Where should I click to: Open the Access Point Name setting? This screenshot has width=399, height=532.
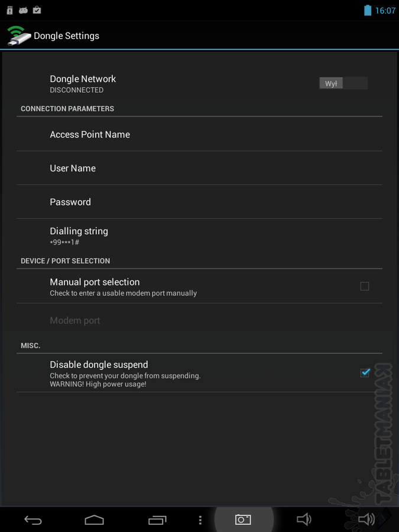click(200, 134)
